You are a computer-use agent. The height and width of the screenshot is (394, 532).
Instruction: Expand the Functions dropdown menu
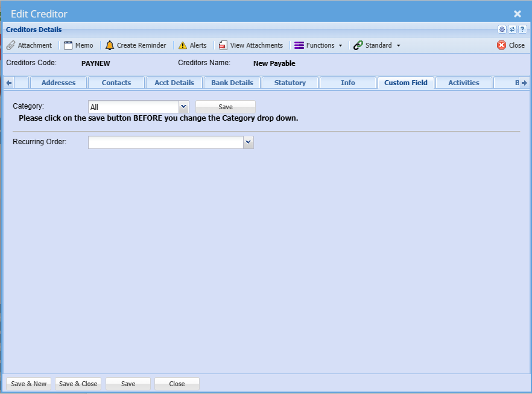click(x=318, y=45)
